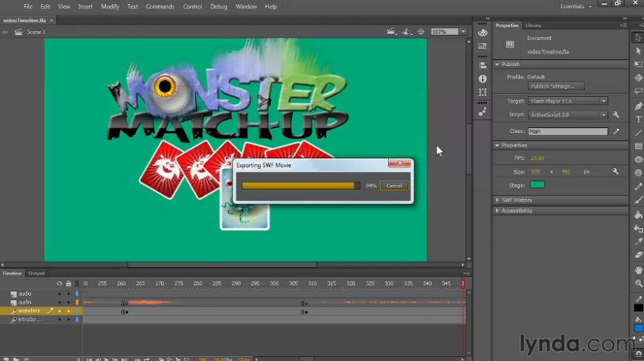
Task: Select the Rectangle tool
Action: coord(638,146)
